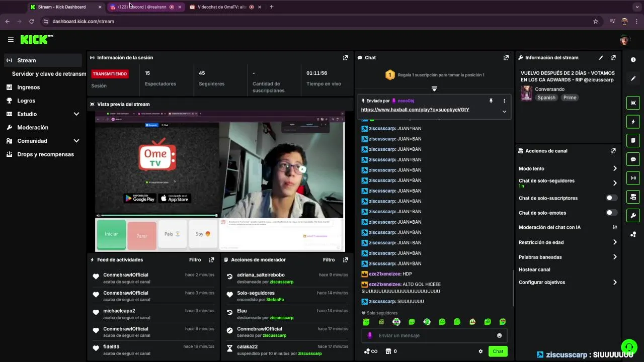644x362 pixels.
Task: Open the hamburger menu beside the Kick logo
Action: tap(11, 40)
